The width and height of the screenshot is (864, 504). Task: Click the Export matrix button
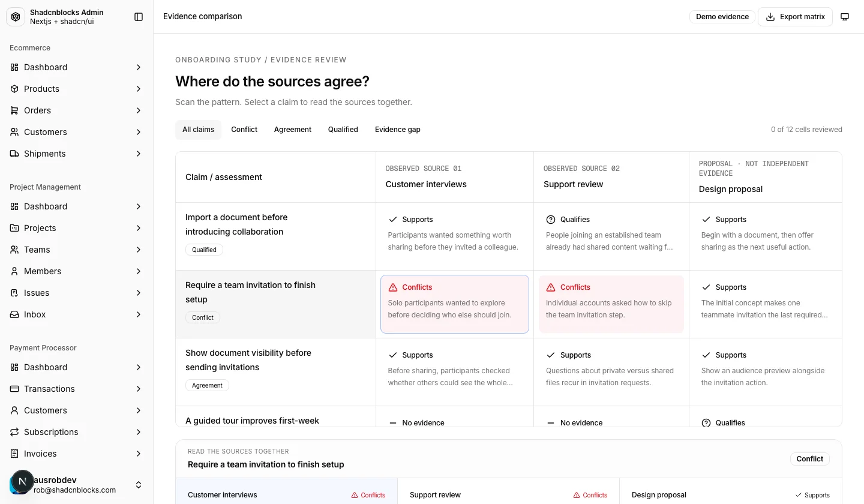pyautogui.click(x=795, y=17)
